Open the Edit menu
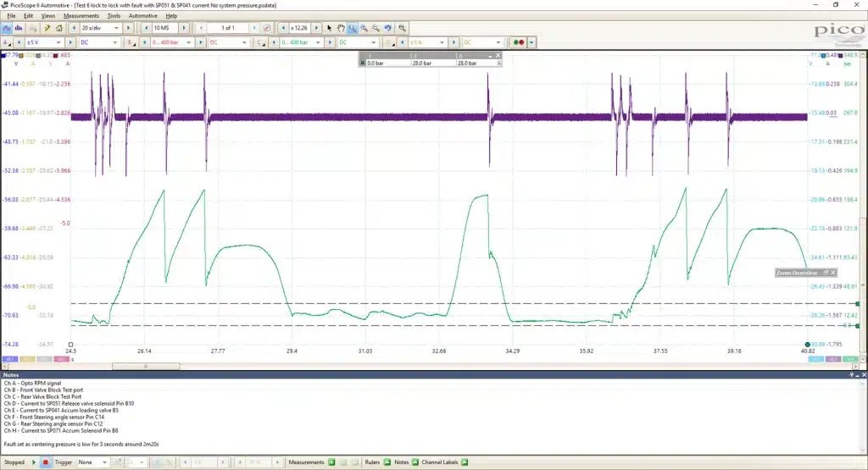 point(28,16)
